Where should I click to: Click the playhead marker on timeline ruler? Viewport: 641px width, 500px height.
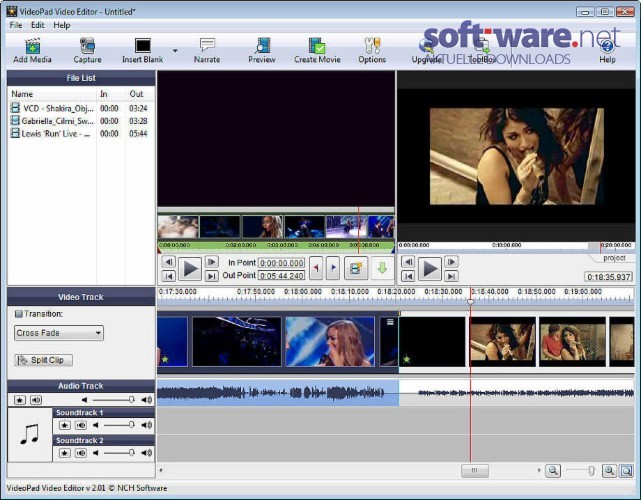471,302
